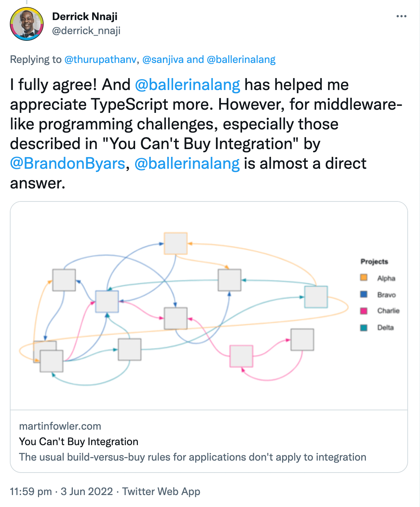This screenshot has height=507, width=420.
Task: Open the You Can't Buy Integration title
Action: pos(79,442)
